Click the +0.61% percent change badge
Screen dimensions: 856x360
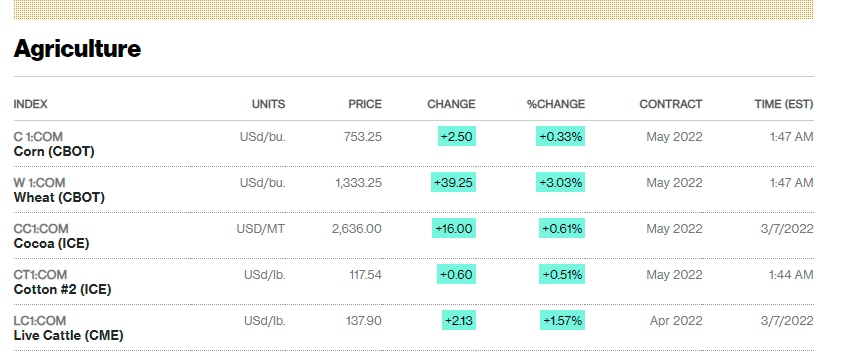[x=562, y=228]
